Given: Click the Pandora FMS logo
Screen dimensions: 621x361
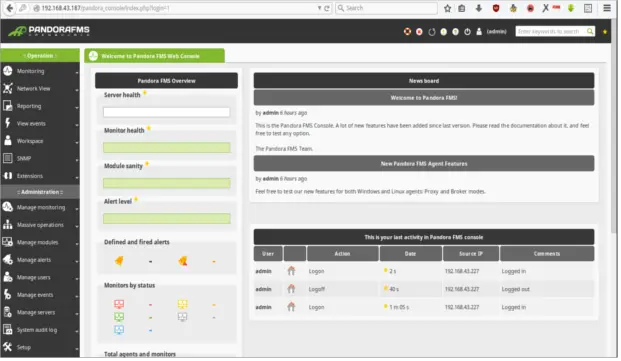Looking at the screenshot, I should [49, 31].
